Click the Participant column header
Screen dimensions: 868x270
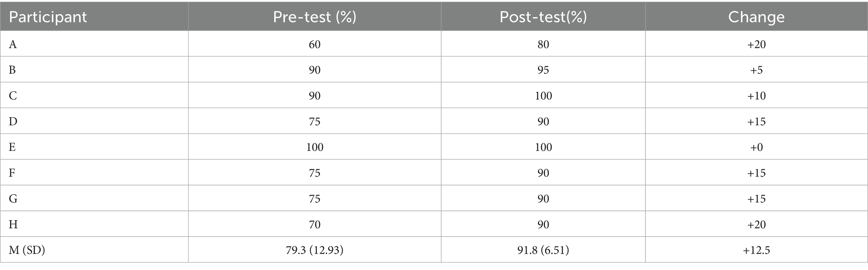pos(48,17)
